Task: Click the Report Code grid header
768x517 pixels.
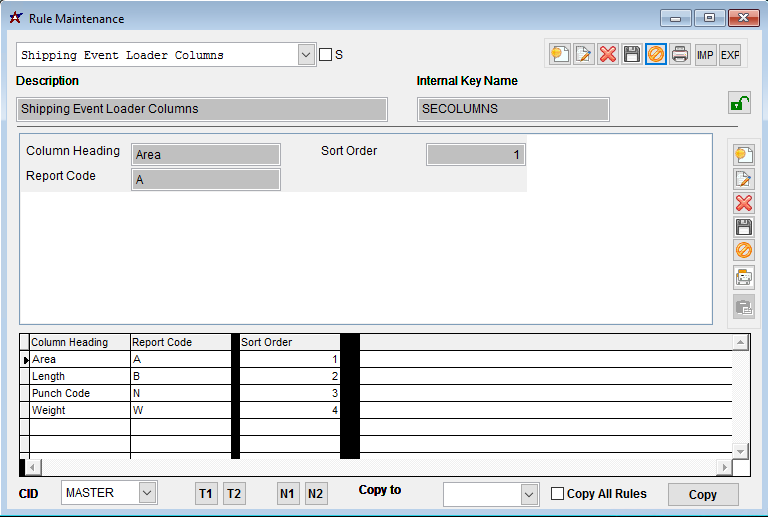Action: 181,342
